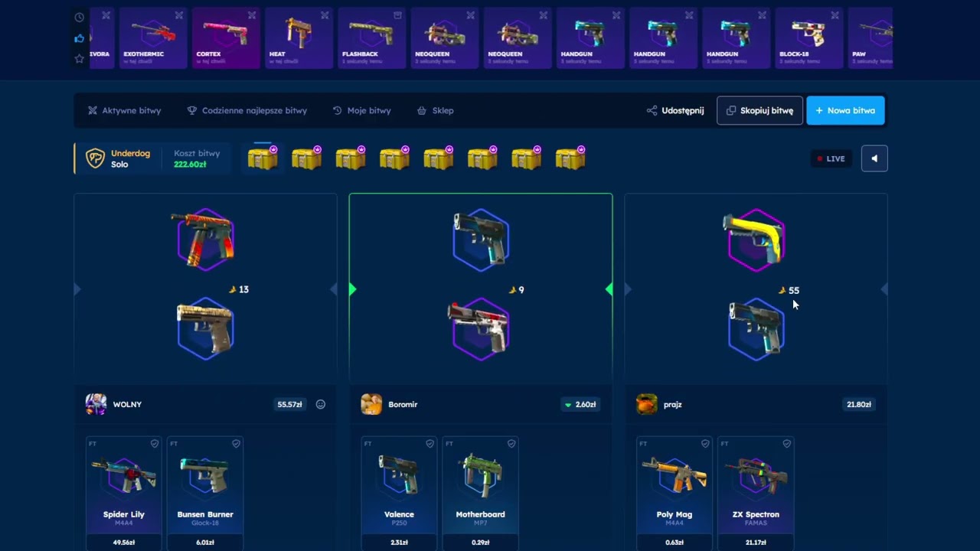
Task: Click the Underdog shield badge icon
Action: 95,158
